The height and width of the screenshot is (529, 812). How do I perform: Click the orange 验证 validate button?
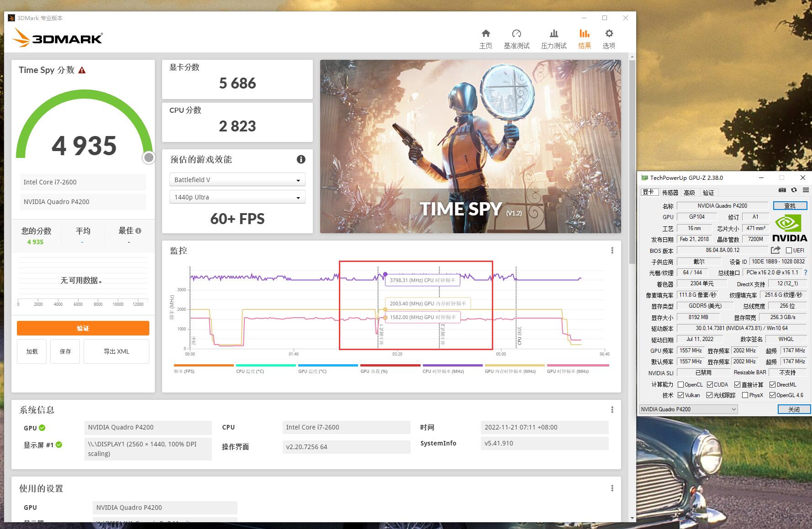point(83,328)
